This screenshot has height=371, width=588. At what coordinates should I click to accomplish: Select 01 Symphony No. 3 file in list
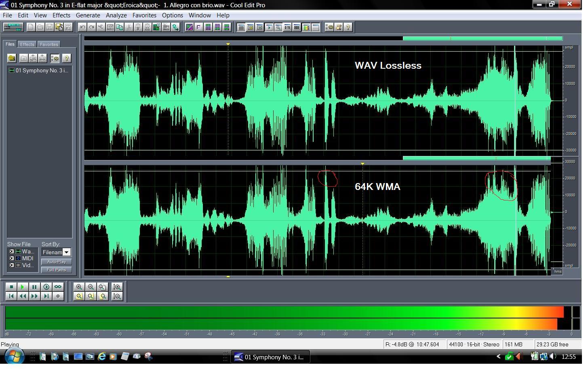40,71
